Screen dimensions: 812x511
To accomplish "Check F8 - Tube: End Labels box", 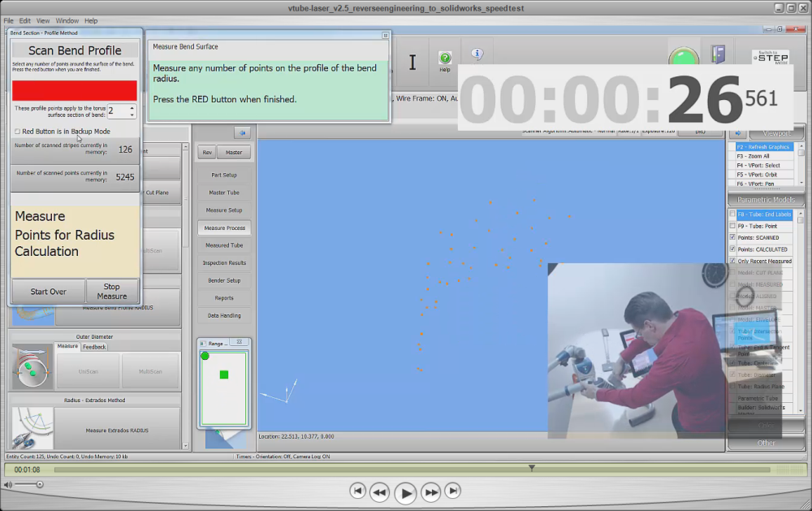I will [x=732, y=214].
